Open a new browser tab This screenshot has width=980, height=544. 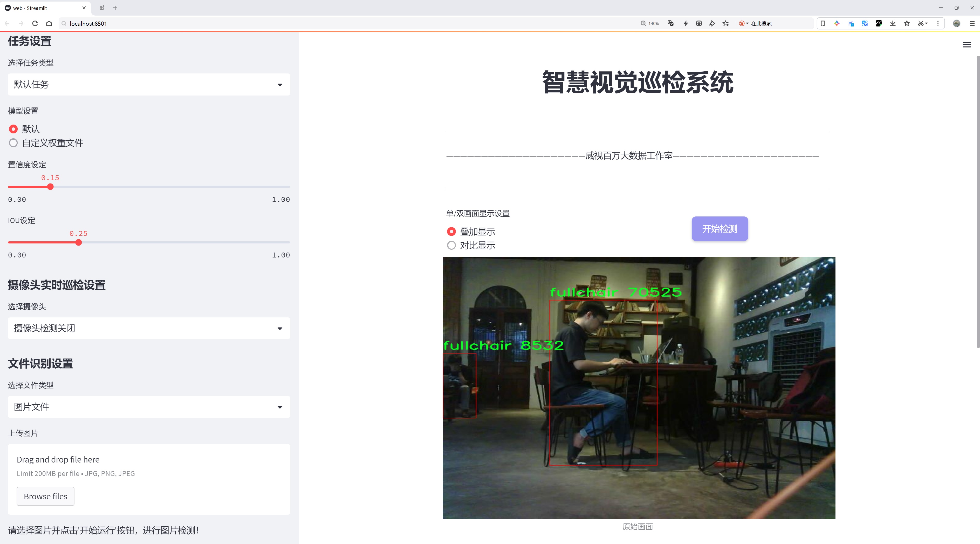(115, 8)
